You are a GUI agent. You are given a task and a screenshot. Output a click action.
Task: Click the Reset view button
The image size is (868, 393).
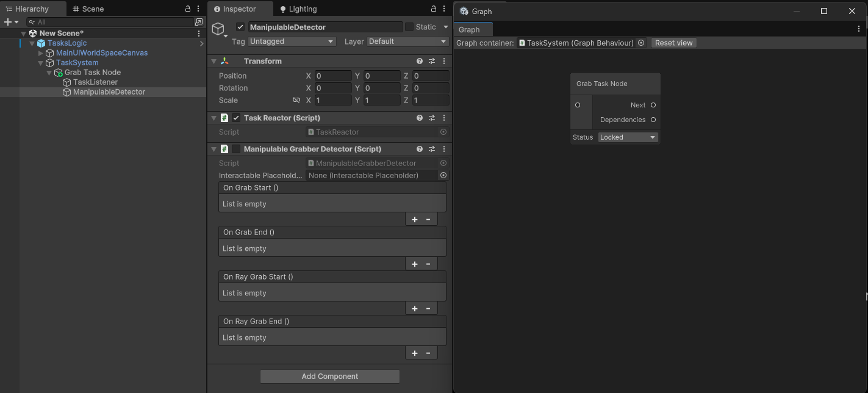(x=673, y=43)
